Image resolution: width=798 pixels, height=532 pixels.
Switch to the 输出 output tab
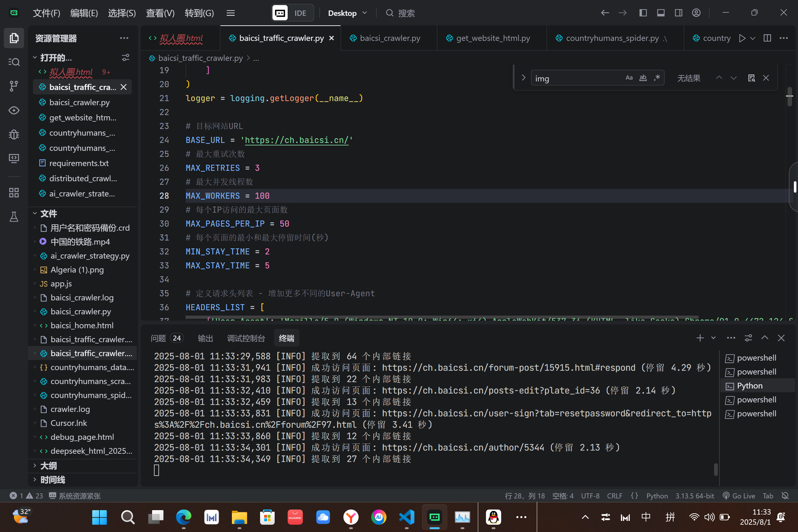pyautogui.click(x=205, y=338)
